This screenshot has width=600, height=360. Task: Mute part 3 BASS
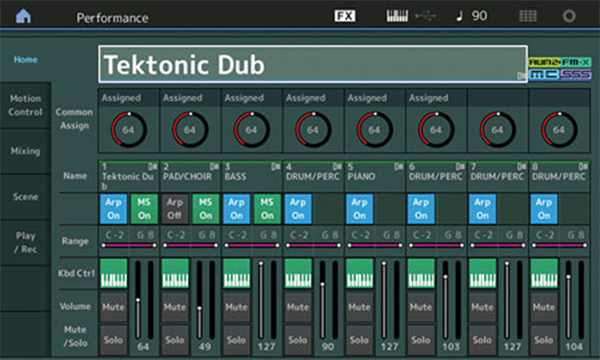click(237, 307)
